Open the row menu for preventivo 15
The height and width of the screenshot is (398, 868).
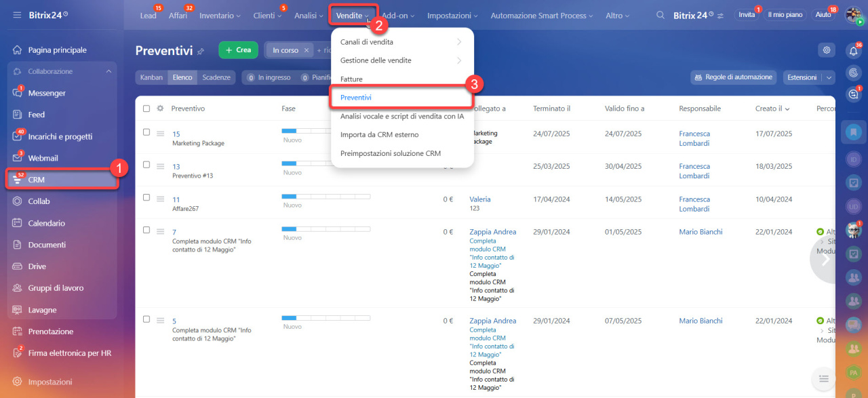(x=161, y=134)
